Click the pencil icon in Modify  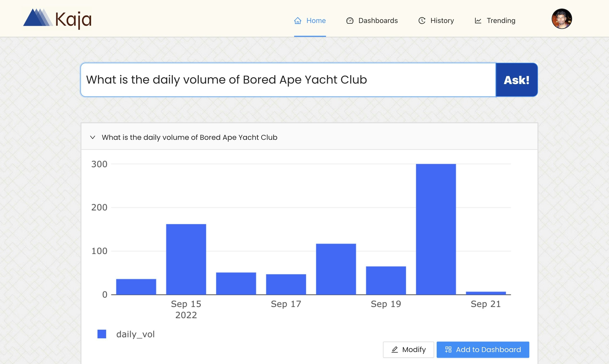[x=395, y=350]
